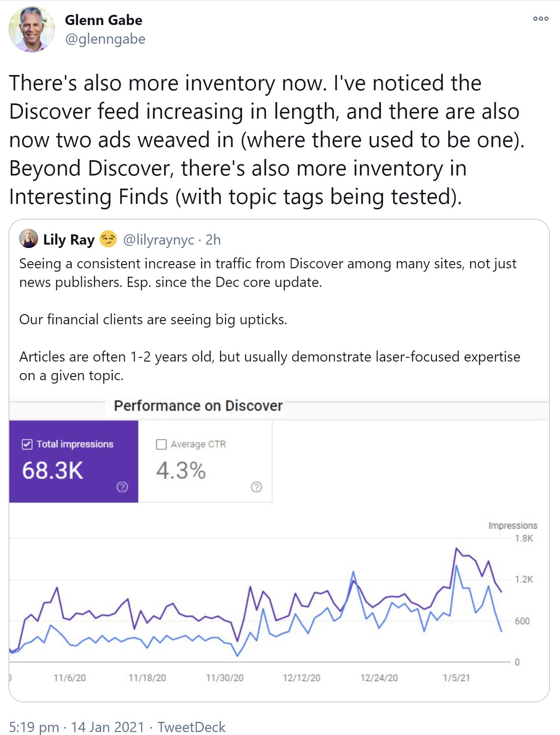Toggle the purple impressions metric card
This screenshot has height=735, width=560.
click(74, 462)
